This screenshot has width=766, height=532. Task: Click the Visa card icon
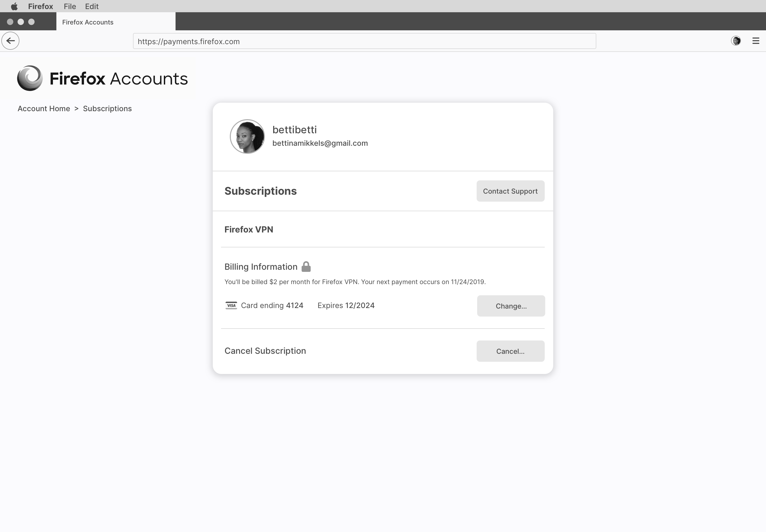231,305
